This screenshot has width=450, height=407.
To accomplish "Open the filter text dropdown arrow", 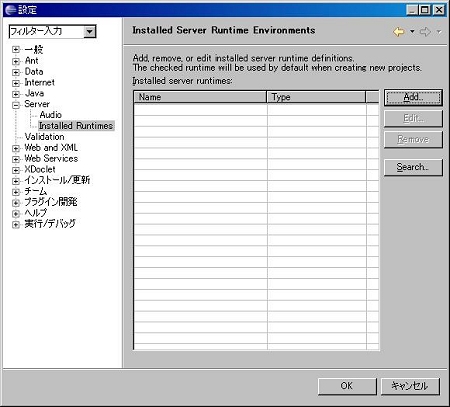I will point(89,32).
